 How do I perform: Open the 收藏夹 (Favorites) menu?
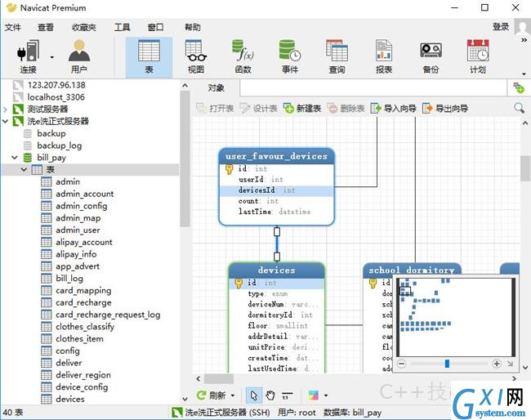tap(84, 27)
